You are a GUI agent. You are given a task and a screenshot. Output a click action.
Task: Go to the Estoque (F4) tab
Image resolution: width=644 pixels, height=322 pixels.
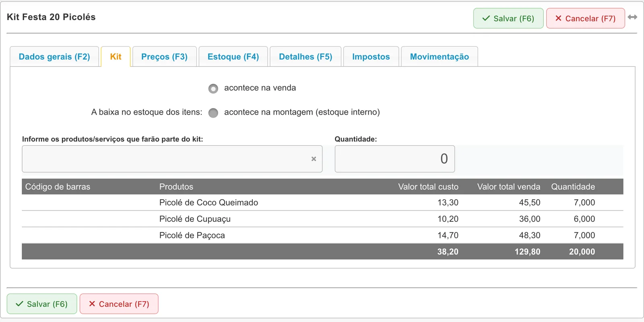pyautogui.click(x=233, y=57)
